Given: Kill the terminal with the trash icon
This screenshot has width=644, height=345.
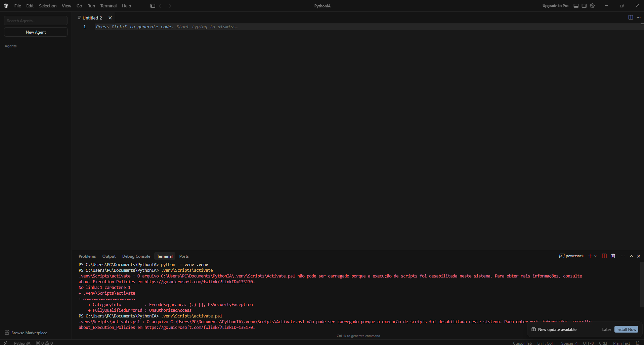Looking at the screenshot, I should [x=613, y=256].
